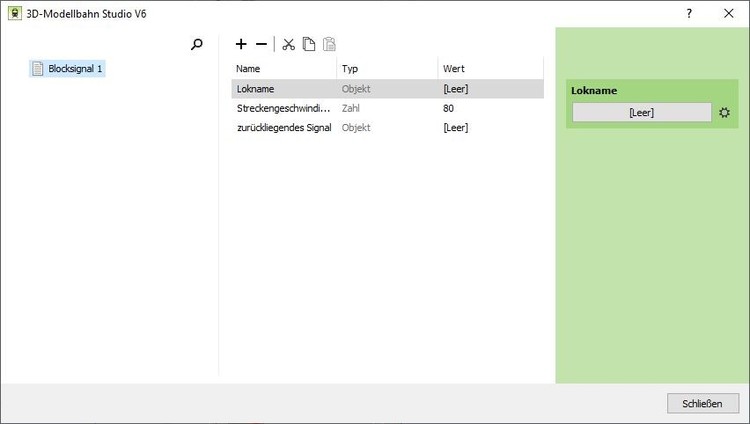
Task: Select the zurückliegendes Signal row
Action: coord(387,128)
